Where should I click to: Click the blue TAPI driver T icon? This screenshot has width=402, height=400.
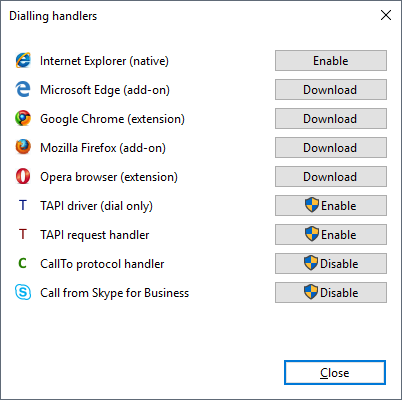23,205
